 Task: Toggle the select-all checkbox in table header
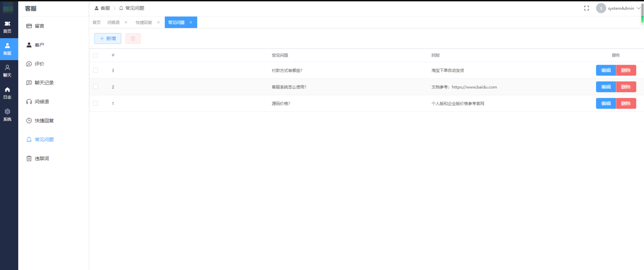[96, 55]
